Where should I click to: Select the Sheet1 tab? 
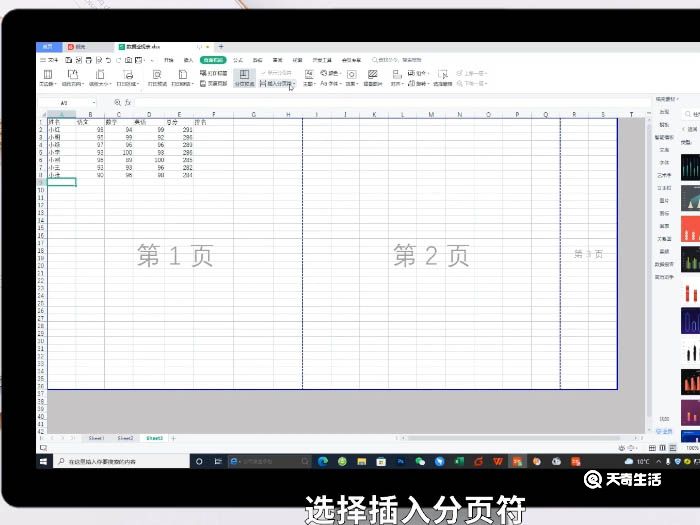point(96,438)
